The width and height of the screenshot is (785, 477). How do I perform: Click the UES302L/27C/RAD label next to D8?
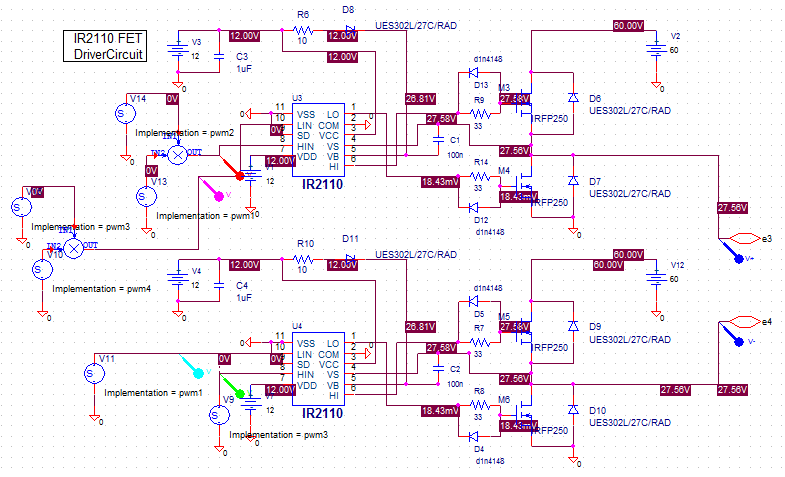click(416, 26)
